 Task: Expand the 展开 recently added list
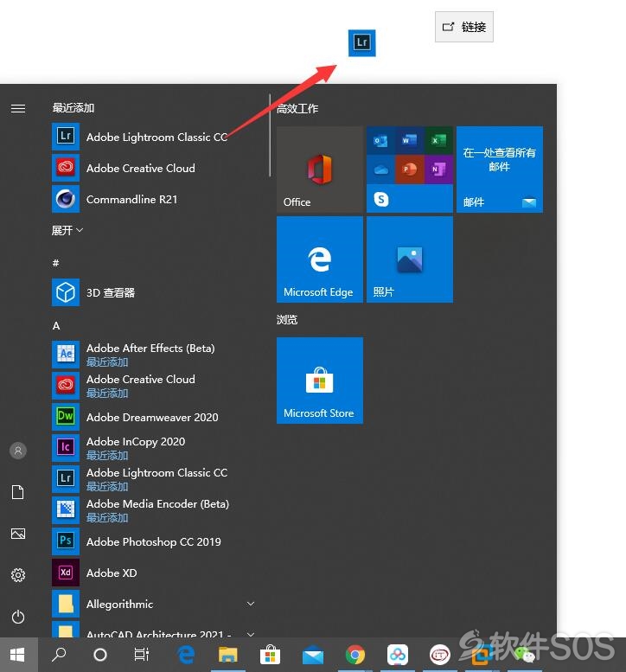click(67, 231)
